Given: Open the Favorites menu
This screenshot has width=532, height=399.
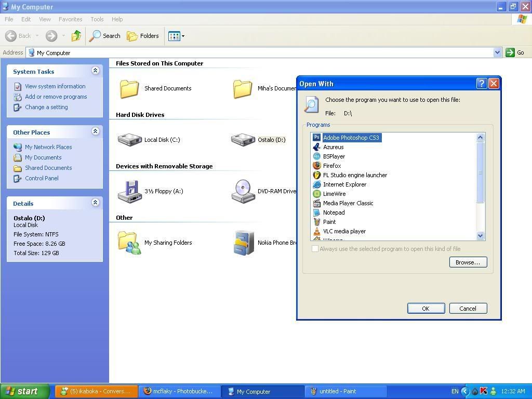Looking at the screenshot, I should [71, 19].
